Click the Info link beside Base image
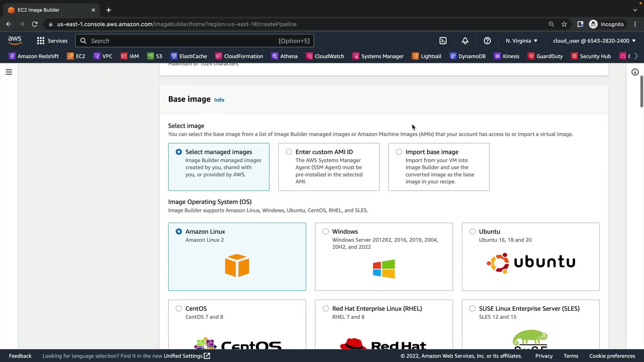644x362 pixels. pos(219,100)
